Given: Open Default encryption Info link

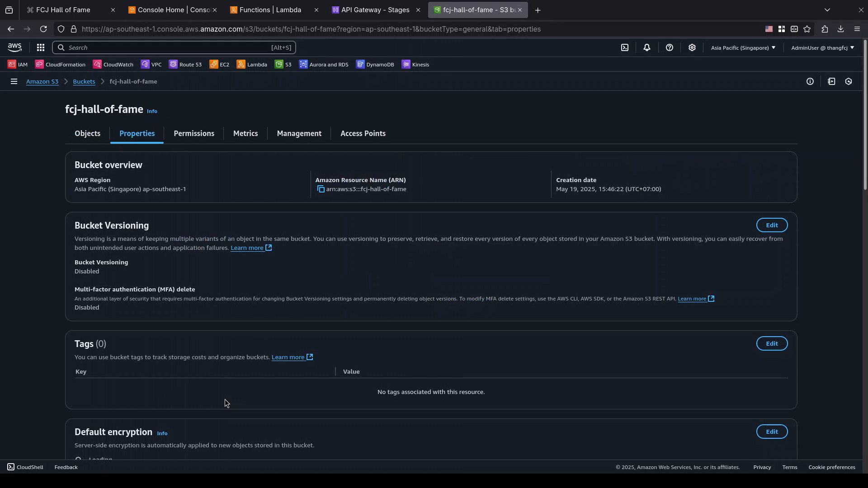Looking at the screenshot, I should point(162,433).
